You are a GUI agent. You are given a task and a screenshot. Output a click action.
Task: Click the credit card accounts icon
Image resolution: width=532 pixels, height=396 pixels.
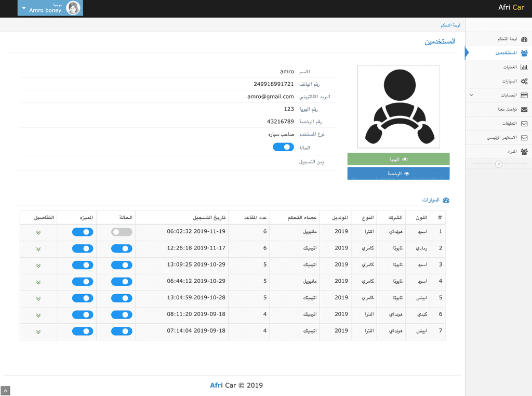(524, 95)
